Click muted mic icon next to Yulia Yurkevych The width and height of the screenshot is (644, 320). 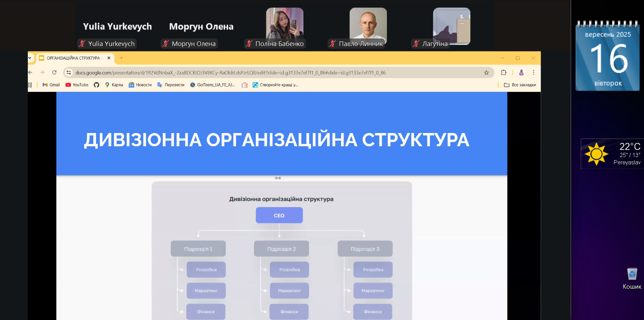82,44
